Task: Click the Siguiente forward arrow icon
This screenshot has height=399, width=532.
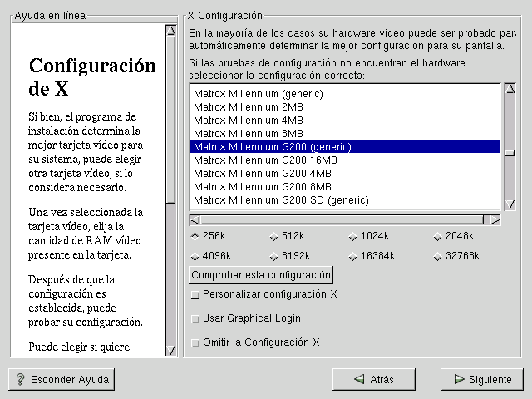Action: [x=458, y=379]
